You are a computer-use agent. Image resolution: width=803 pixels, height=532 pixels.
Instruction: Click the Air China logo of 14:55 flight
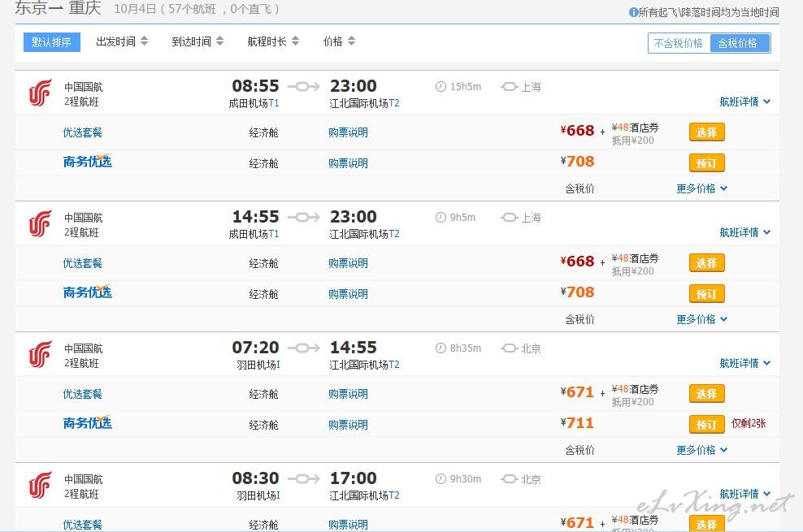pos(40,223)
